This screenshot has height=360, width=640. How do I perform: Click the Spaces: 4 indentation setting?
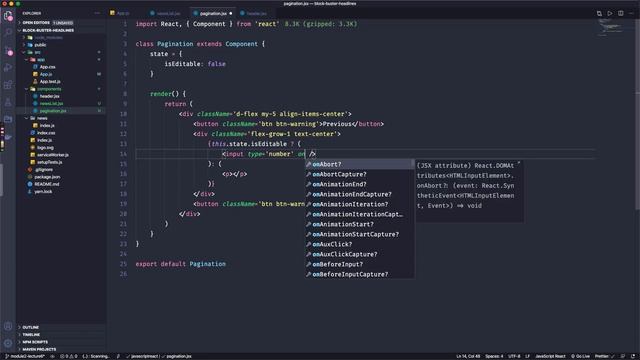click(x=494, y=356)
